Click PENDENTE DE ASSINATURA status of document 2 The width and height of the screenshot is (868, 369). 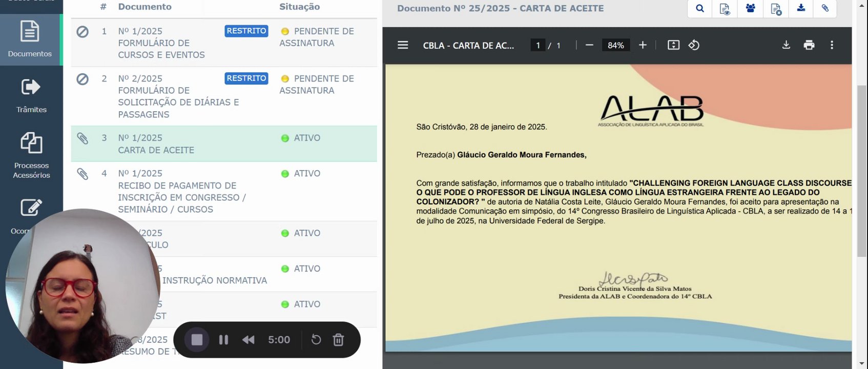click(317, 85)
